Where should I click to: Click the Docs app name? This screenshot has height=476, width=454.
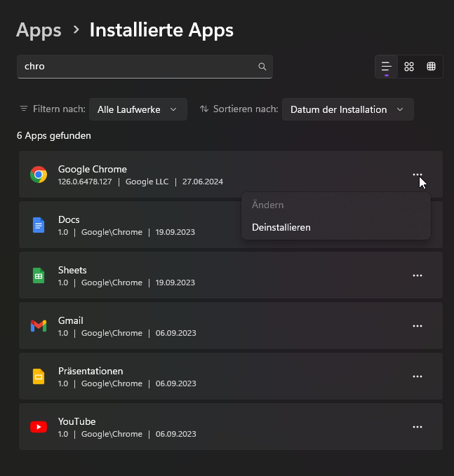click(x=69, y=219)
